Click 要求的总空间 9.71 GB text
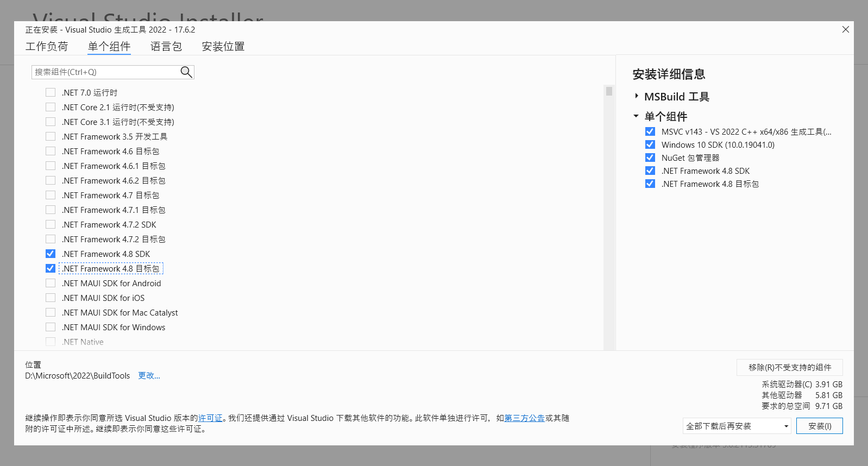 tap(802, 406)
